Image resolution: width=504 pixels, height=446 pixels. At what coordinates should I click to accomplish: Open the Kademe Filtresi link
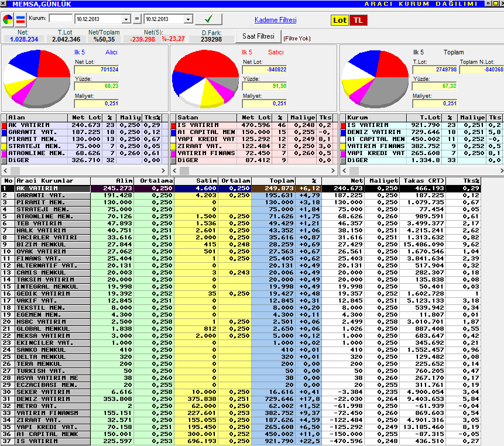pos(276,20)
